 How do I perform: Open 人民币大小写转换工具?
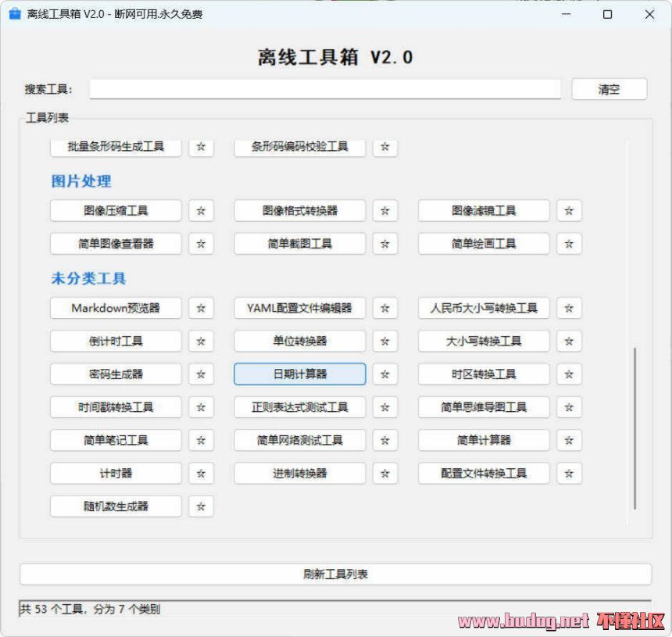click(484, 308)
